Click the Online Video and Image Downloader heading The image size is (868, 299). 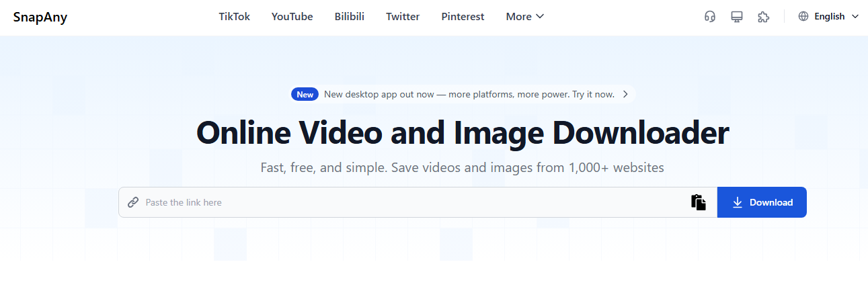463,133
